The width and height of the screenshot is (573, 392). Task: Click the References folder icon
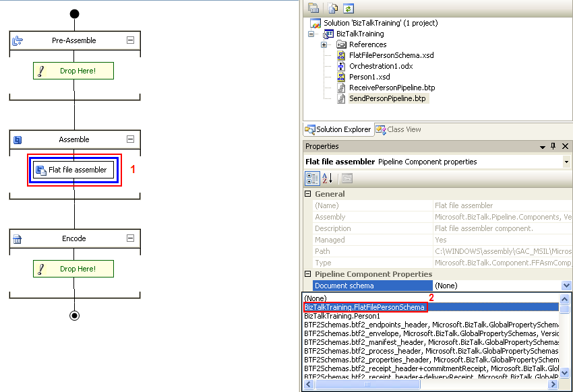point(341,44)
